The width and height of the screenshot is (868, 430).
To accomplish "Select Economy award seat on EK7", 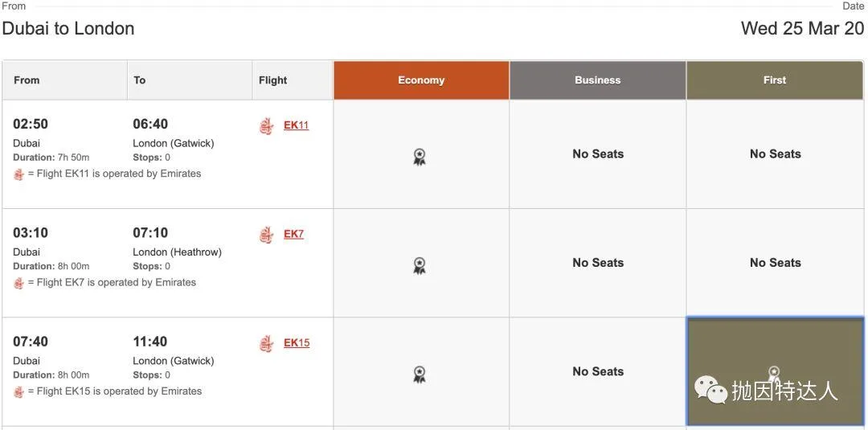I will 420,265.
